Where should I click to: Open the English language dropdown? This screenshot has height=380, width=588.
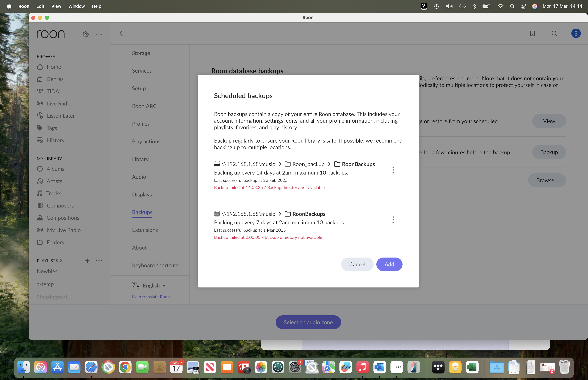[x=149, y=285]
